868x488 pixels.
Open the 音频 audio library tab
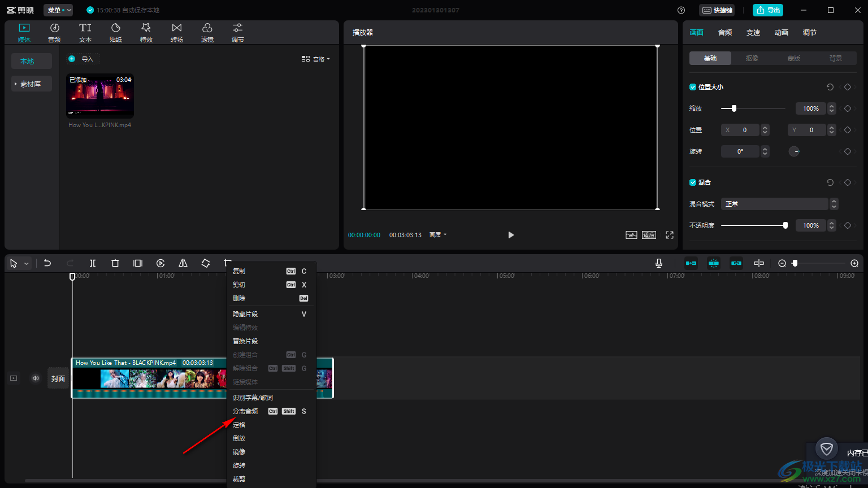coord(54,33)
